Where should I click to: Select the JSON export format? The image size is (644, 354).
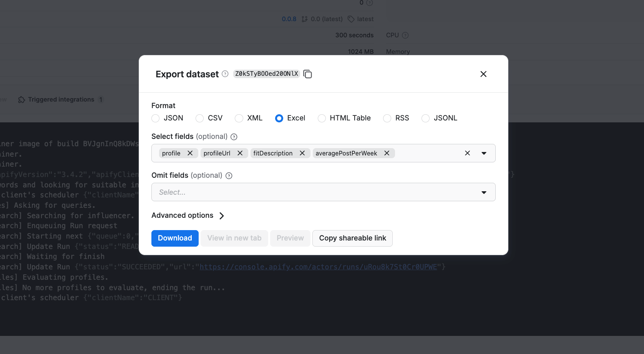pos(155,118)
